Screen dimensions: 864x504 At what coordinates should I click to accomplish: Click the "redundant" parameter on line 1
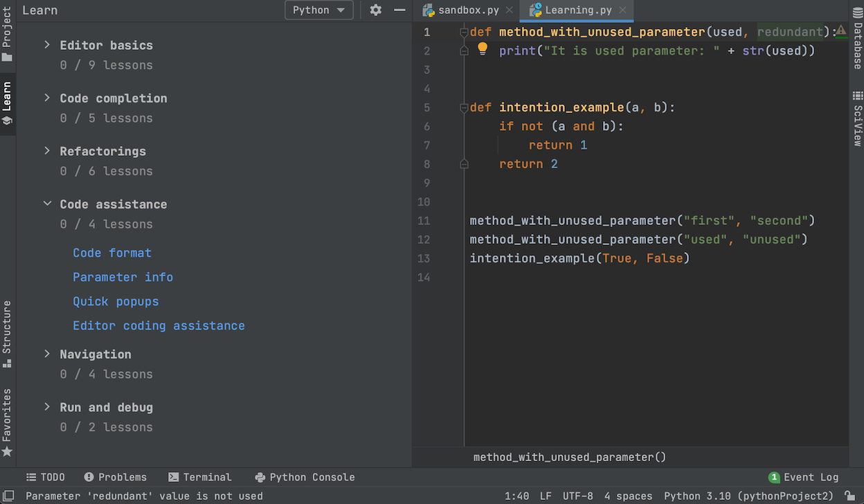coord(790,32)
